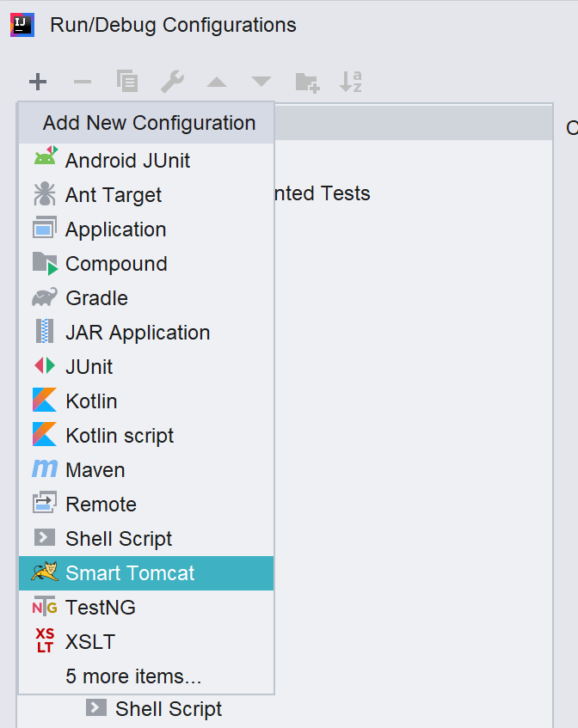Viewport: 578px width, 728px height.
Task: Click the JUnit red-green arrows icon
Action: (45, 366)
